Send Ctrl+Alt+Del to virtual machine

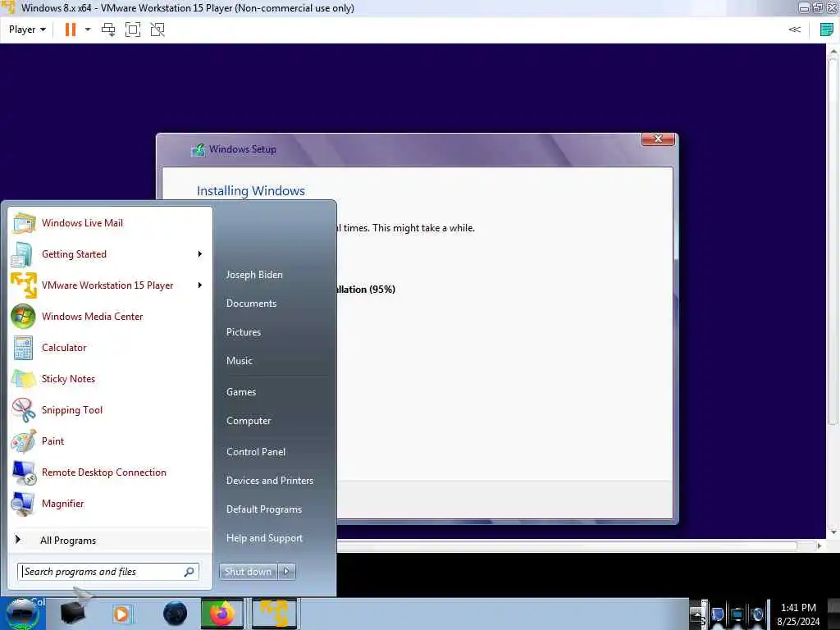(108, 30)
